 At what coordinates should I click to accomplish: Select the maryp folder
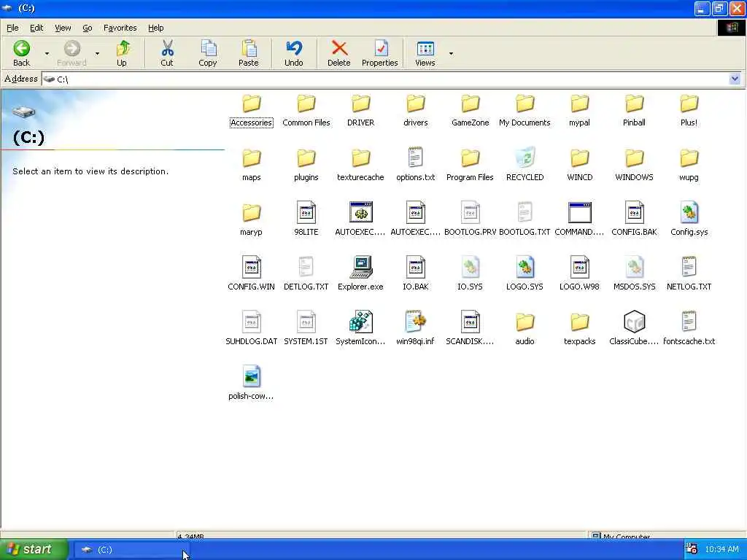(x=252, y=220)
